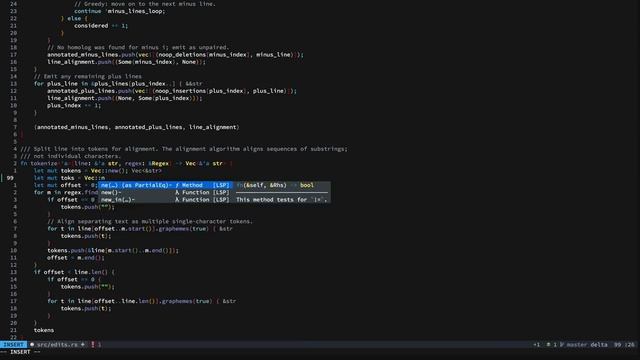Click the "plus_index += 1;" line
Viewport: 640px width, 360px height.
click(x=74, y=106)
